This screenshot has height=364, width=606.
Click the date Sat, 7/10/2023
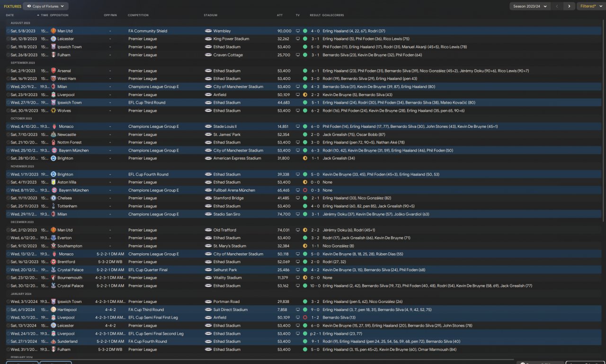tap(24, 134)
